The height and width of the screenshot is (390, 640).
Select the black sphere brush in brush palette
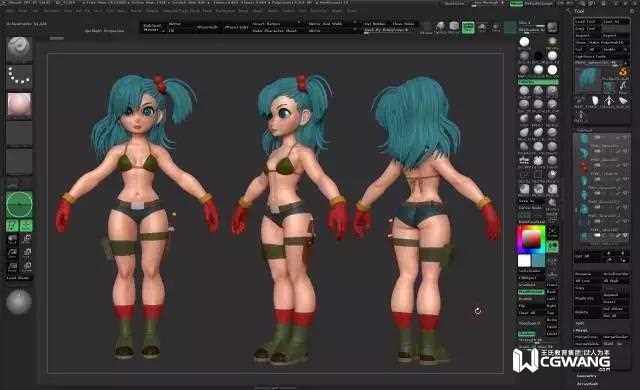(x=538, y=56)
